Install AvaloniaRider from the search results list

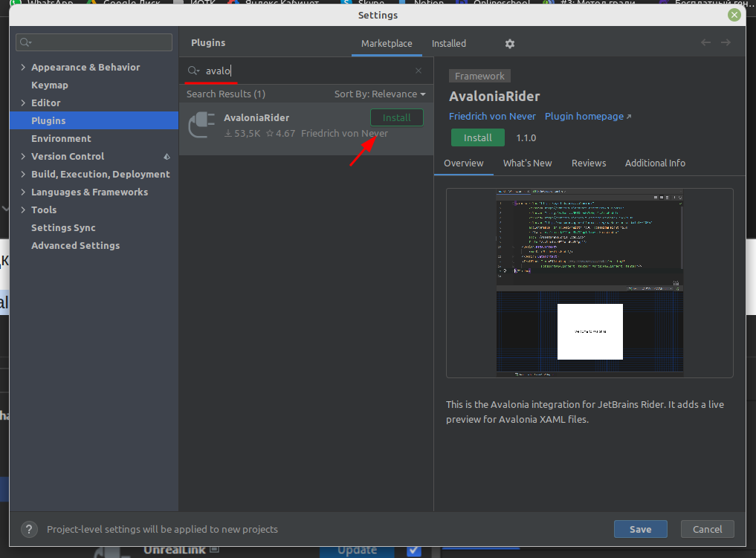(396, 118)
